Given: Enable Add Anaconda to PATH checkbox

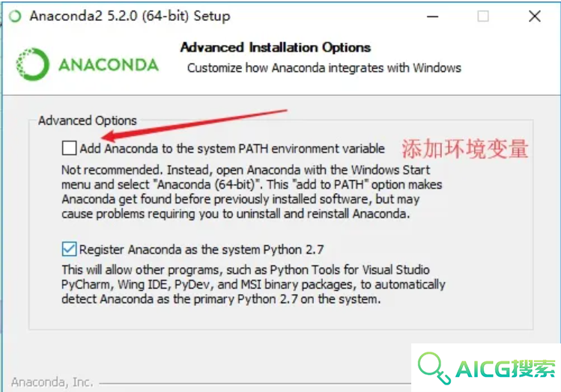Looking at the screenshot, I should [69, 148].
